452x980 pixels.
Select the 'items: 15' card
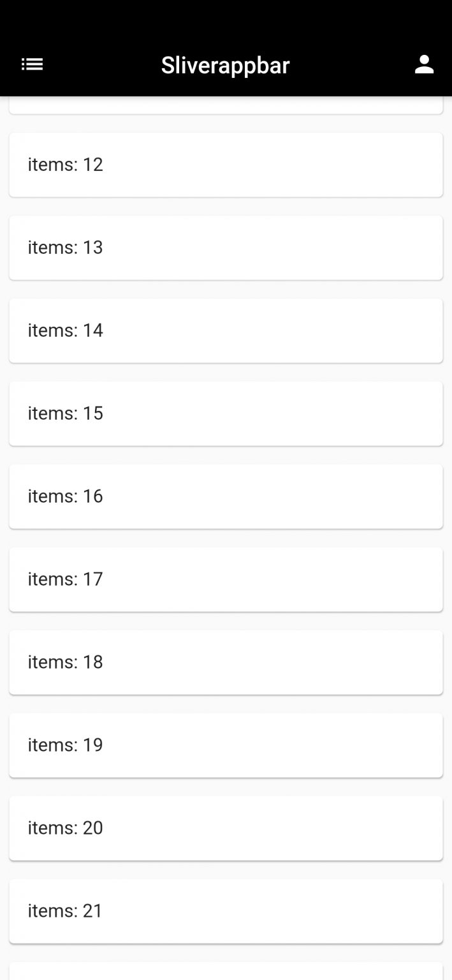[226, 413]
